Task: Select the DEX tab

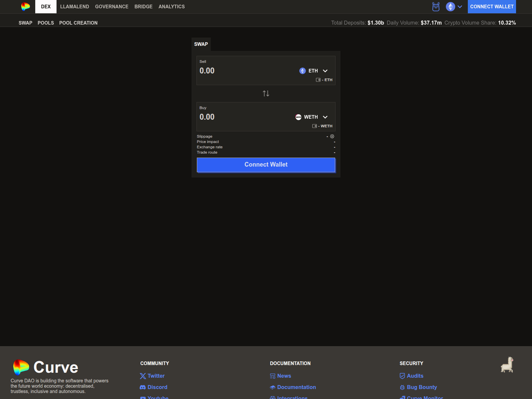Action: pyautogui.click(x=46, y=7)
